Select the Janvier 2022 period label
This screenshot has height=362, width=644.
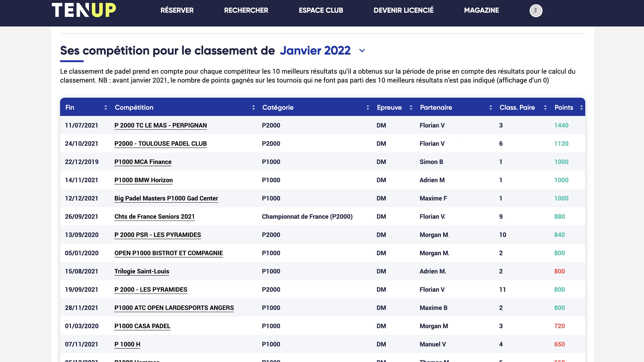click(x=315, y=50)
